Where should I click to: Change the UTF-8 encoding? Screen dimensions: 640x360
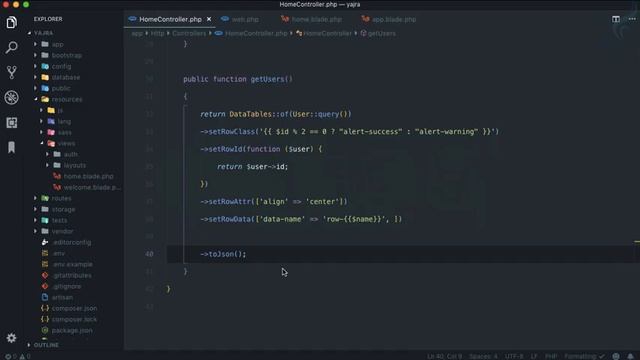click(514, 356)
